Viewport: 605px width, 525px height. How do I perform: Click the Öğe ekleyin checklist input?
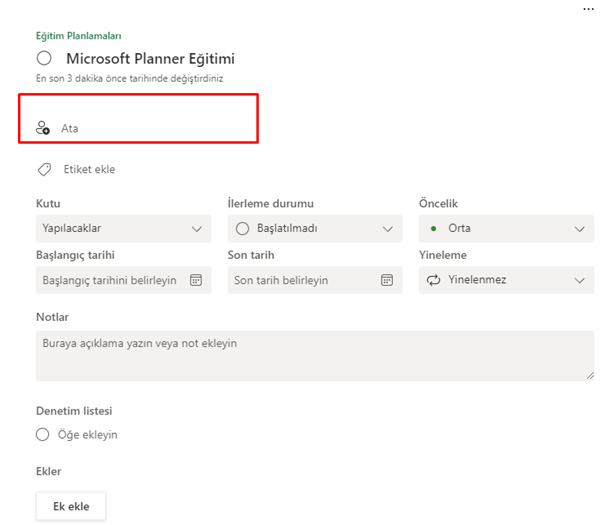tap(88, 435)
